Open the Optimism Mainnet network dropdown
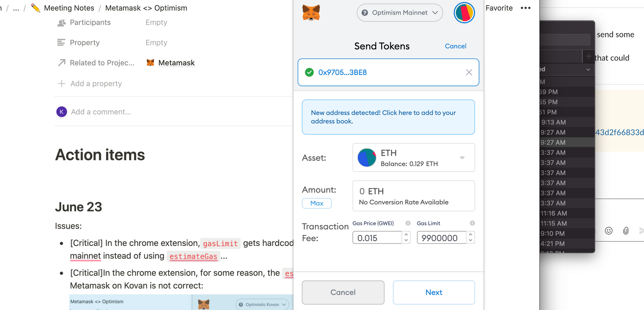Image resolution: width=644 pixels, height=310 pixels. tap(399, 13)
